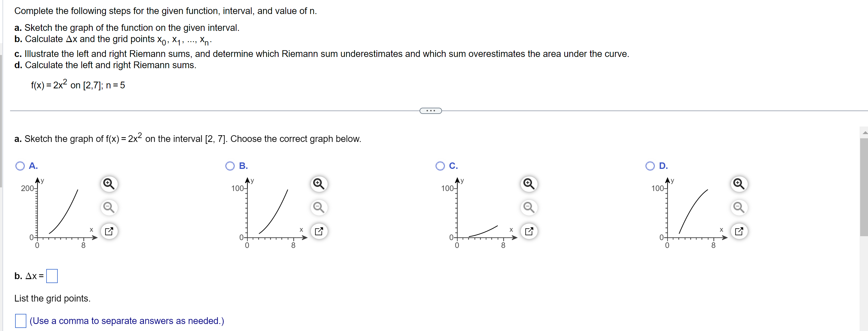This screenshot has width=868, height=331.
Task: Expand the question divider ellipsis
Action: (x=430, y=111)
